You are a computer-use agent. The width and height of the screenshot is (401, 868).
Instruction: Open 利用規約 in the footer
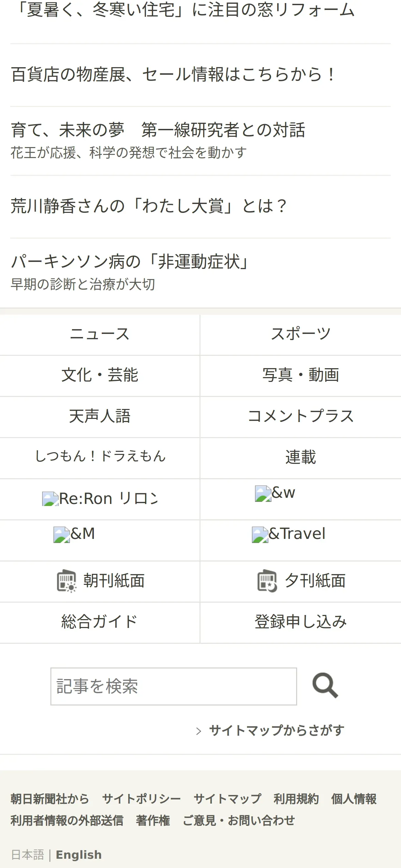click(296, 799)
